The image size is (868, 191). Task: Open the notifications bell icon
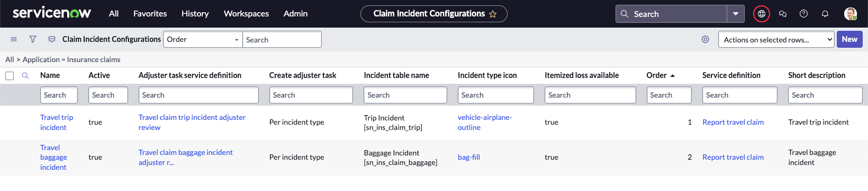tap(825, 14)
